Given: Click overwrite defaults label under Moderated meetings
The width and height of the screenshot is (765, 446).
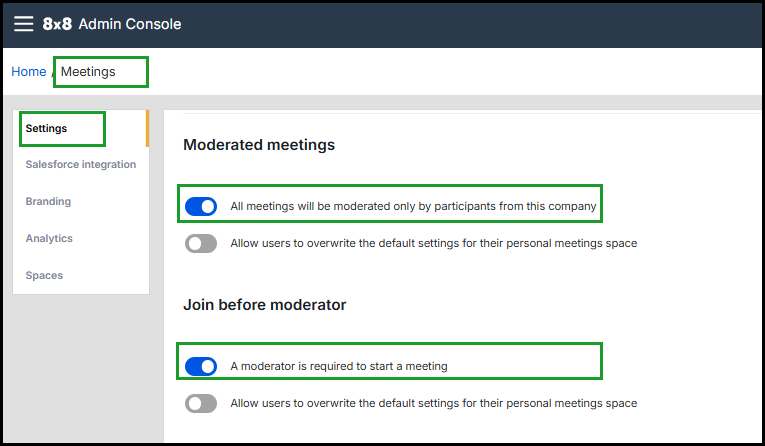Looking at the screenshot, I should tap(433, 243).
